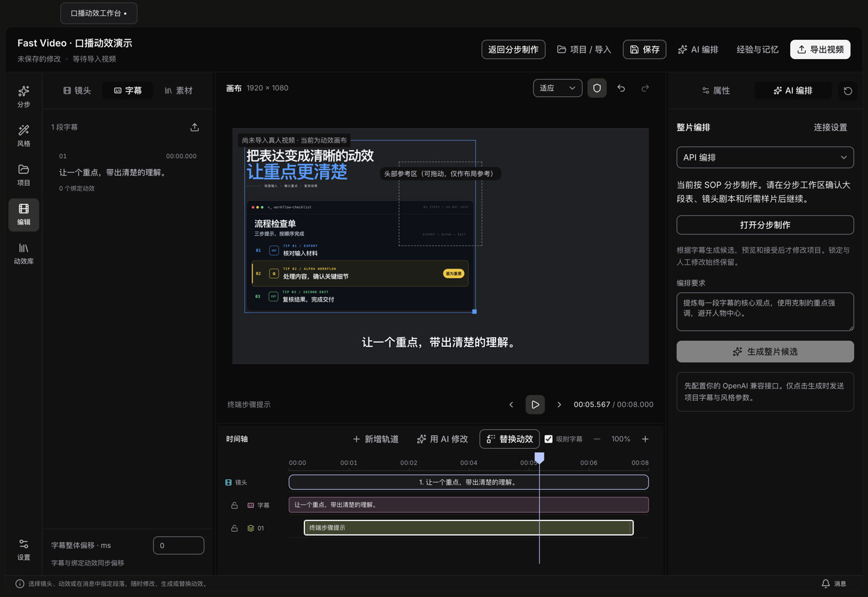
Task: Zoom in the timeline
Action: [645, 439]
